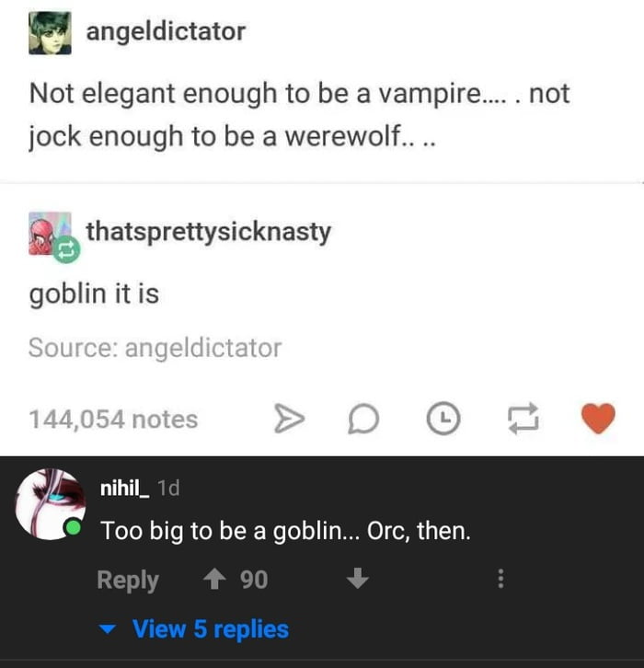This screenshot has height=668, width=644.
Task: Click the clock queue icon
Action: (443, 419)
